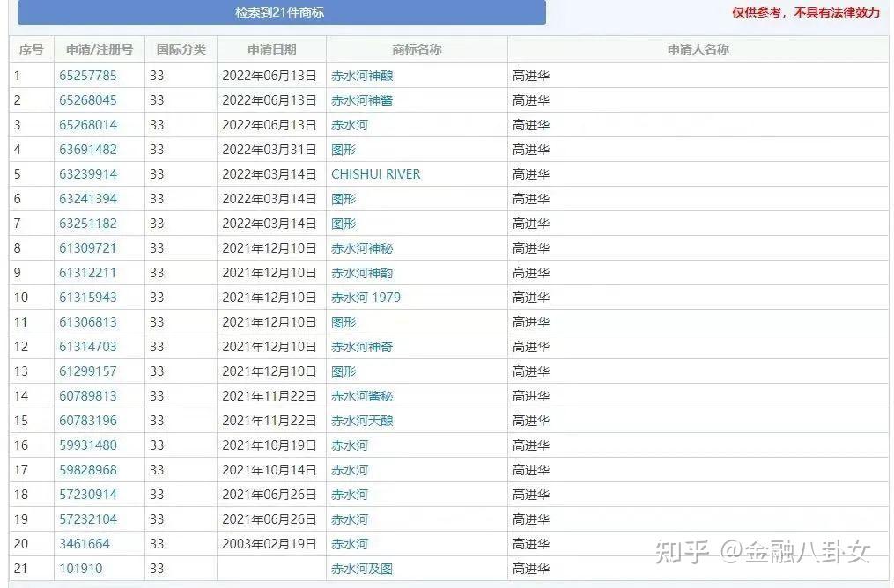Click the 申请人名称 column header
The height and width of the screenshot is (588, 894).
tap(698, 49)
